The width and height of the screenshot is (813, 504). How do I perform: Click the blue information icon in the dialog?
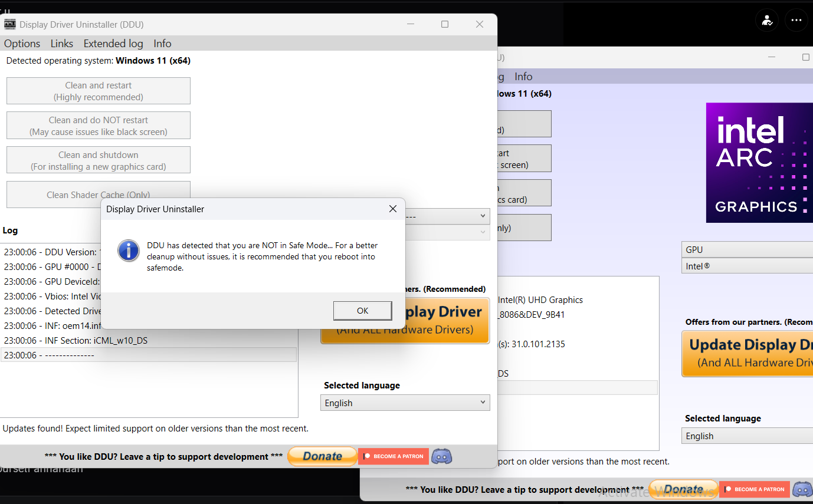coord(128,251)
